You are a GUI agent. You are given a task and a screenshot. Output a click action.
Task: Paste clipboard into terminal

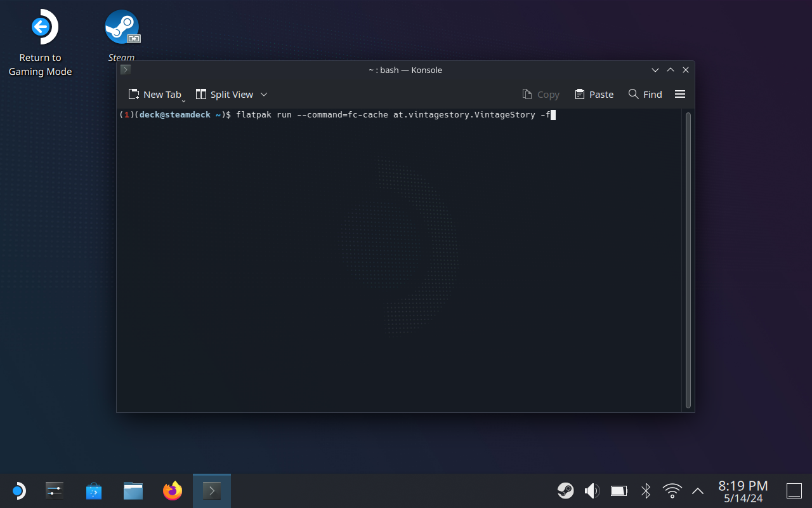pyautogui.click(x=594, y=94)
